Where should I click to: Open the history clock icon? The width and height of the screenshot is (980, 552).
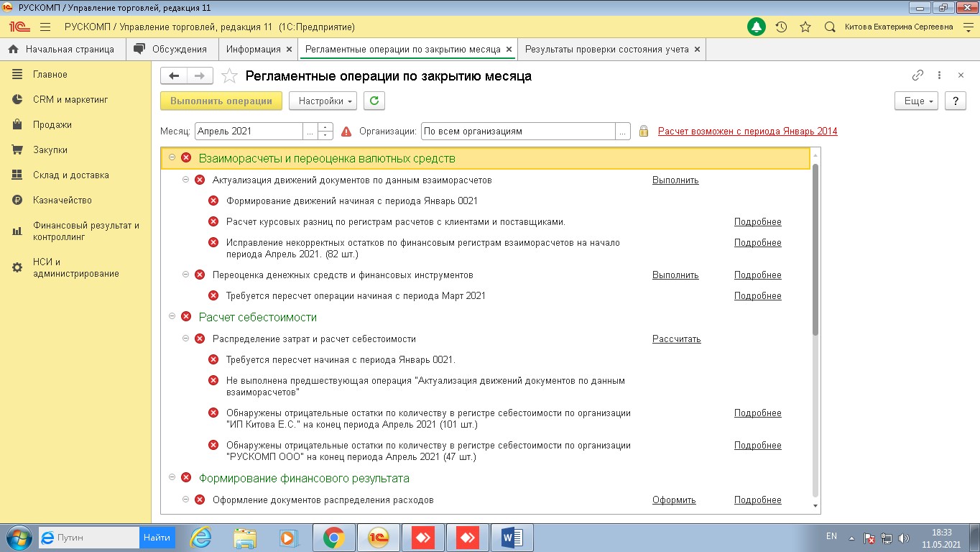pos(781,27)
